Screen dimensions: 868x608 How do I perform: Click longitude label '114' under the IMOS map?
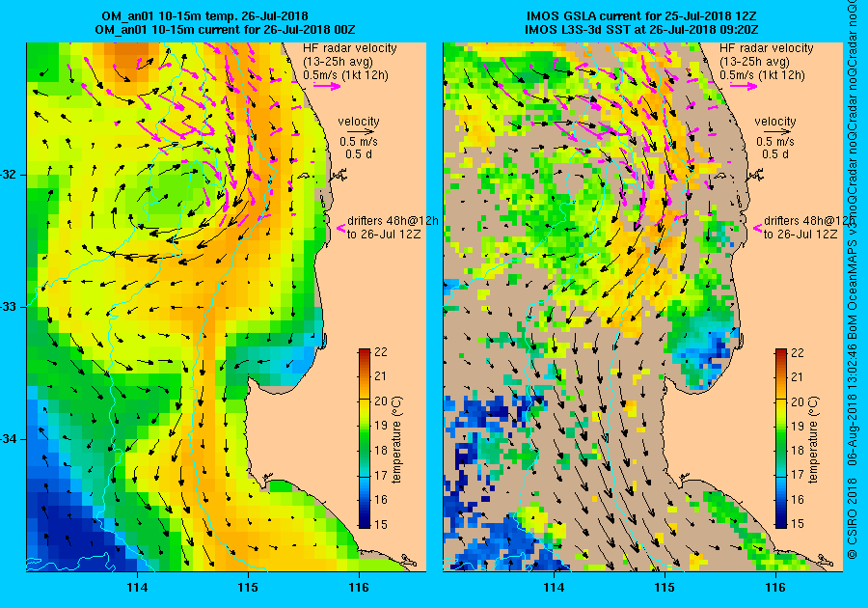(555, 588)
